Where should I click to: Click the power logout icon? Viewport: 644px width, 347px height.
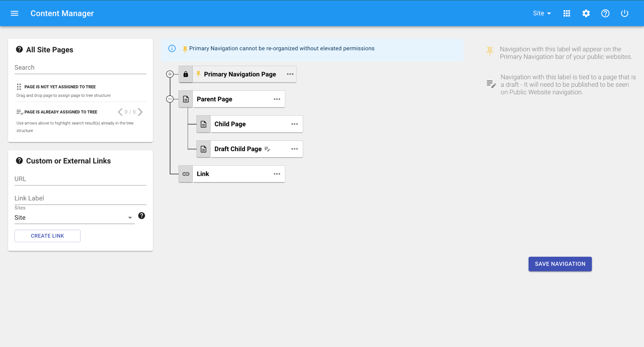[x=624, y=13]
